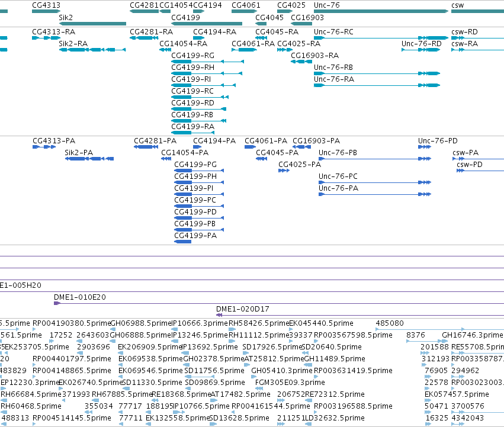The width and height of the screenshot is (504, 427).
Task: Select the CG4061-PA protein label
Action: coord(266,140)
